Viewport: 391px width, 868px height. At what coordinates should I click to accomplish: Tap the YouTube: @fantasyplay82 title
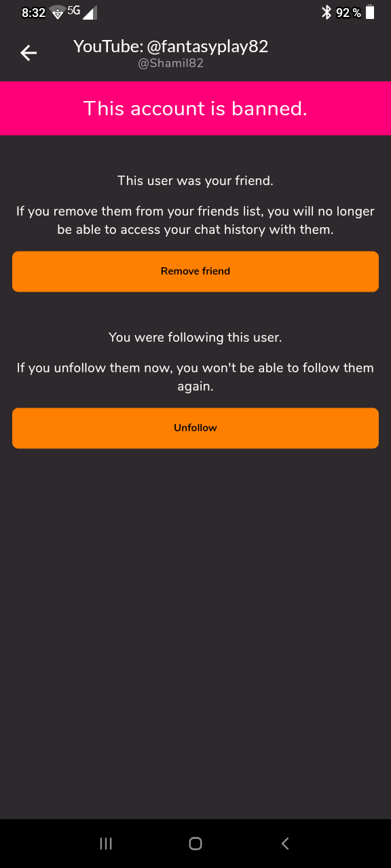171,46
